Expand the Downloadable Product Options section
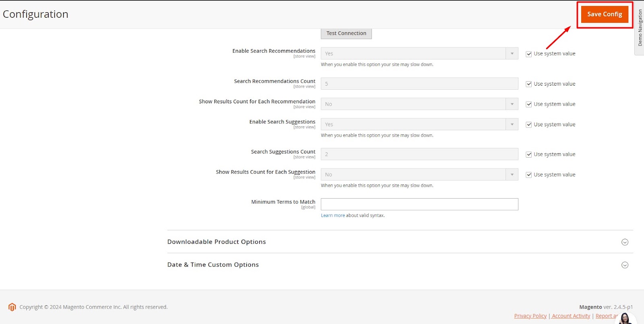 (x=625, y=242)
